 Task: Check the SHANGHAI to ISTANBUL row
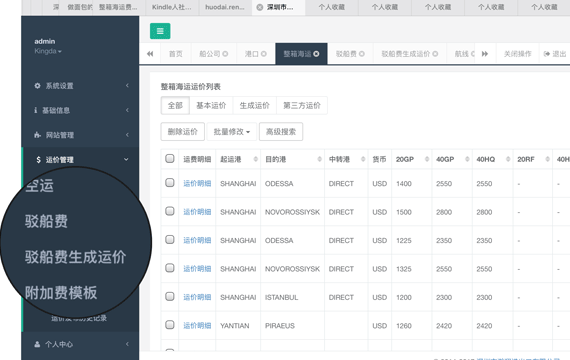(x=170, y=296)
